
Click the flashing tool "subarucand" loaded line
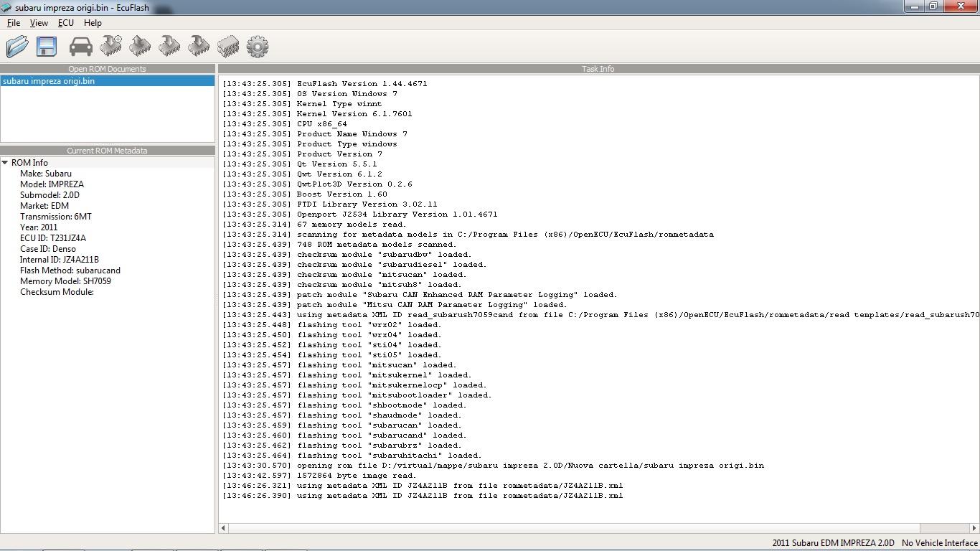pos(345,435)
